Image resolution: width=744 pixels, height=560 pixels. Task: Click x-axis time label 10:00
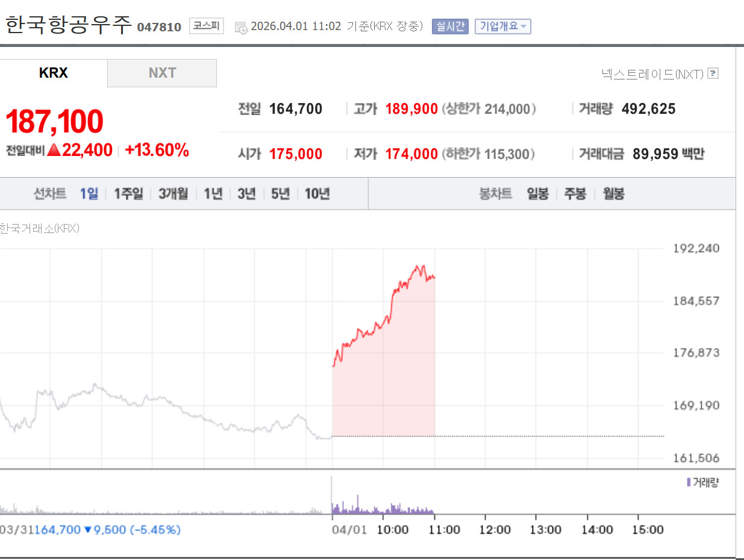[392, 530]
